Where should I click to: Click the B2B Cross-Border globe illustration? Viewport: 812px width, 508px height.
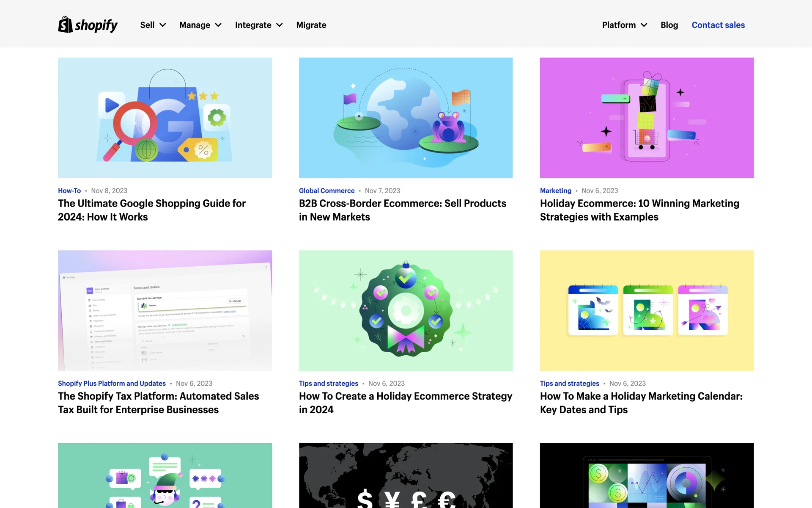pos(406,118)
